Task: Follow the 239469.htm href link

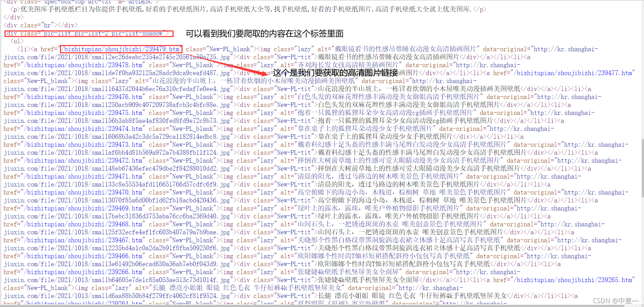Action: click(83, 208)
